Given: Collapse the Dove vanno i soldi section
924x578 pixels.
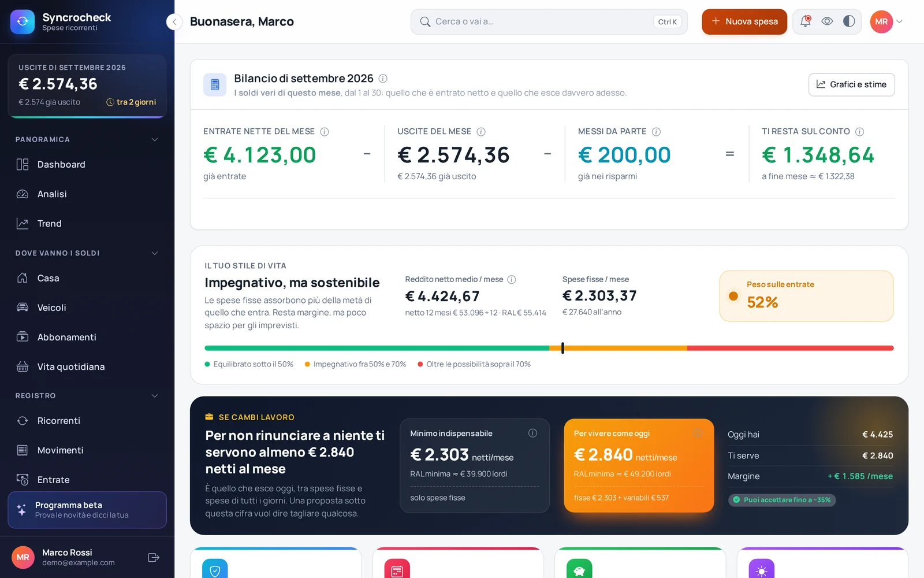Looking at the screenshot, I should pos(154,253).
